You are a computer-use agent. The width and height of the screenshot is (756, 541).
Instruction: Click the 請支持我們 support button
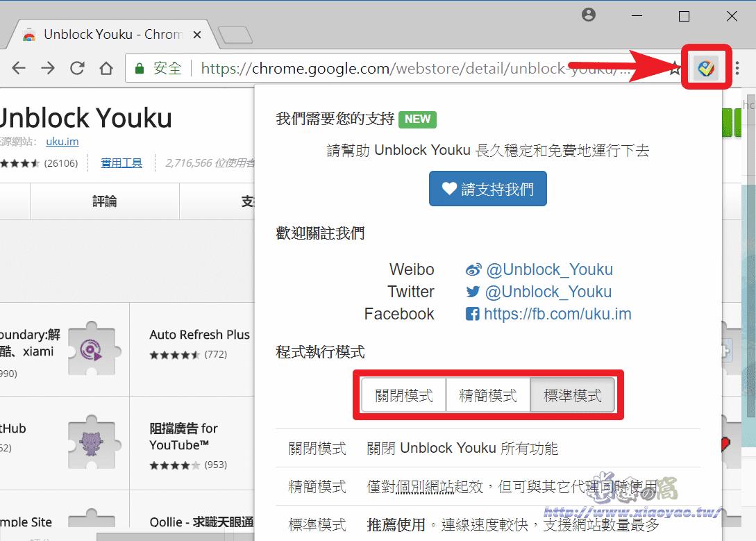(x=488, y=188)
